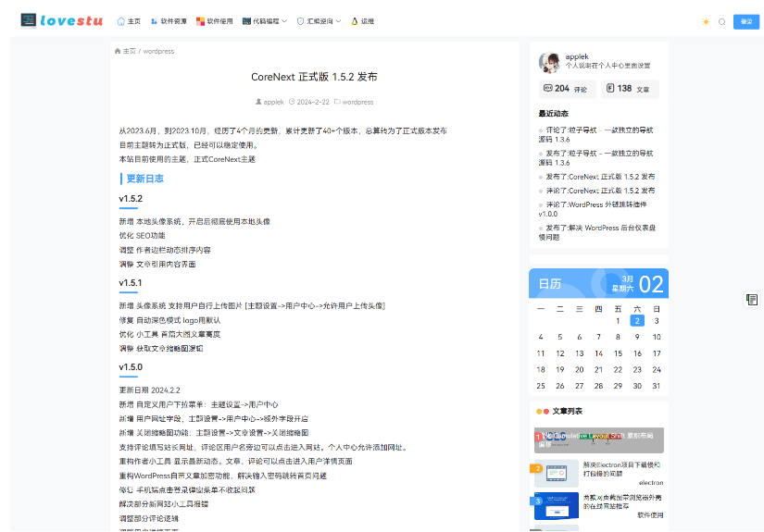Viewport: 764px width, 532px height.
Task: Click author applek under the title
Action: [269, 102]
